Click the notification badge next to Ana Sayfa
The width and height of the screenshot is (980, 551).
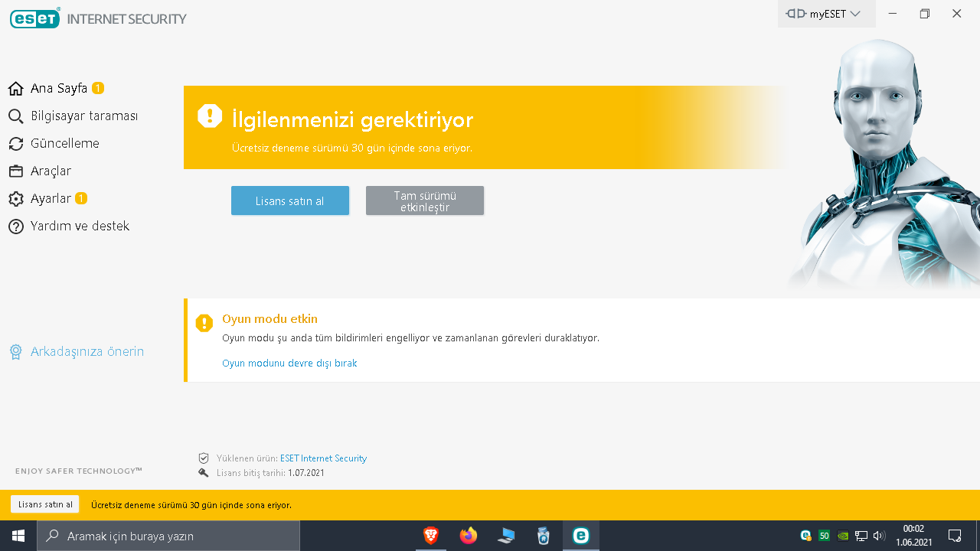98,88
